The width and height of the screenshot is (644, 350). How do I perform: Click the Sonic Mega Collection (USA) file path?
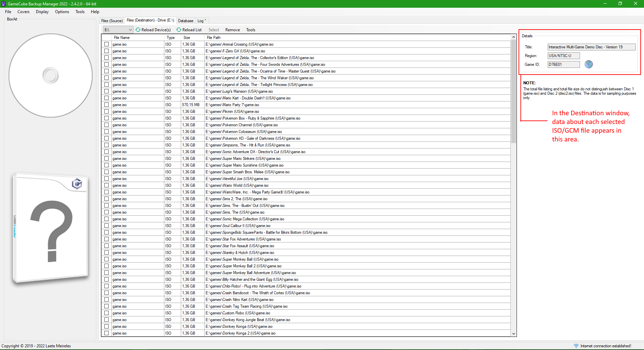245,219
